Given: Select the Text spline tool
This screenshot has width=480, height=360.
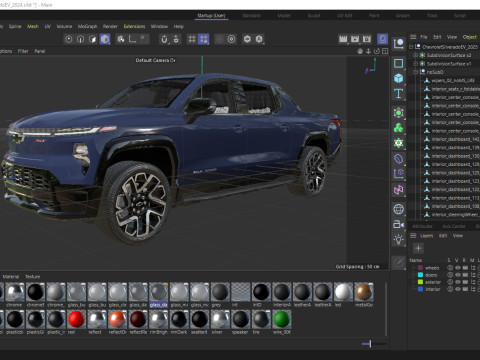Looking at the screenshot, I should pos(399,94).
